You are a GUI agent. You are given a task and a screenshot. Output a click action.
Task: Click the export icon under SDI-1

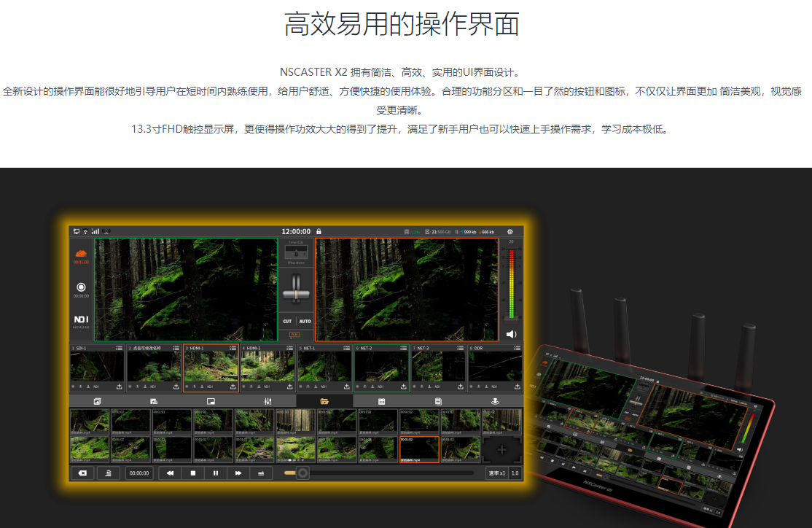[119, 387]
